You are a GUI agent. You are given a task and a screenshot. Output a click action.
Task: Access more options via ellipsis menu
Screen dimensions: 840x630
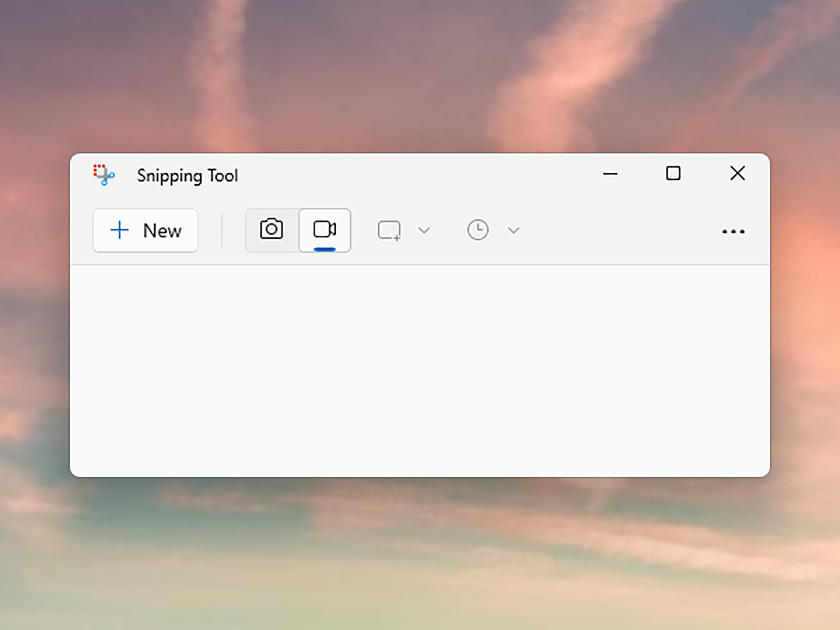pyautogui.click(x=733, y=230)
